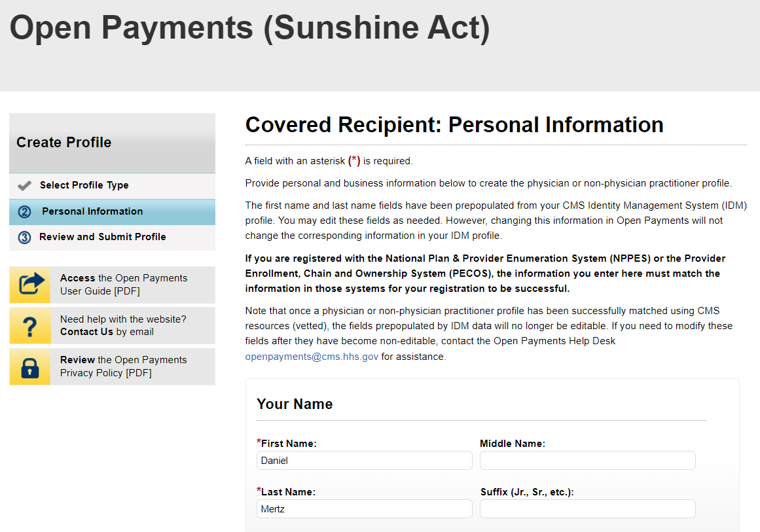Click the openpayments@cms.hhs.gov email link

click(312, 357)
